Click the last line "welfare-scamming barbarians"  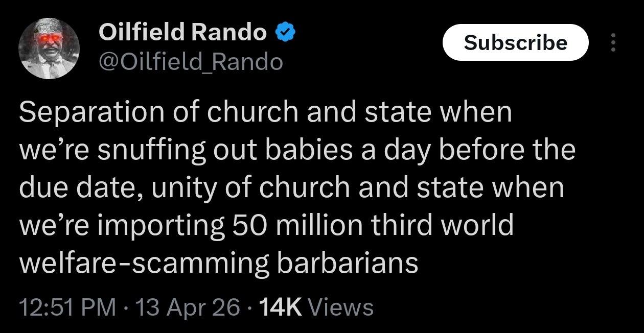pyautogui.click(x=218, y=263)
